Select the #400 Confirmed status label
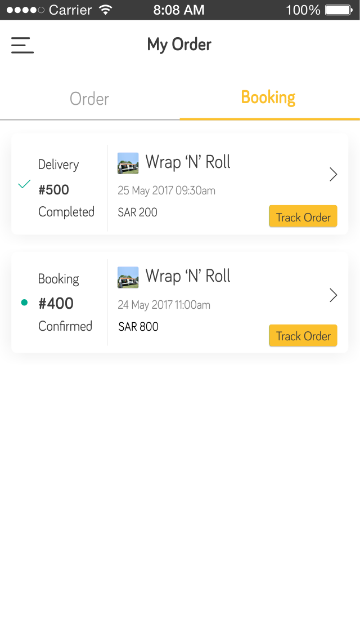Image resolution: width=360 pixels, height=640 pixels. pos(65,326)
